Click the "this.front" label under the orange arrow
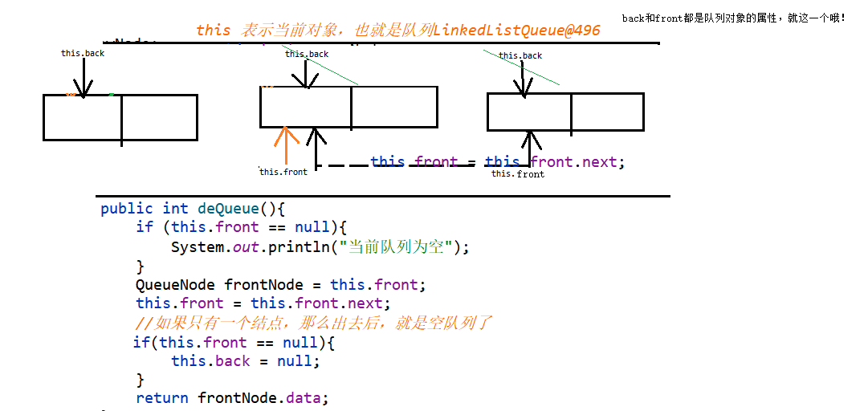The width and height of the screenshot is (868, 411). point(283,172)
